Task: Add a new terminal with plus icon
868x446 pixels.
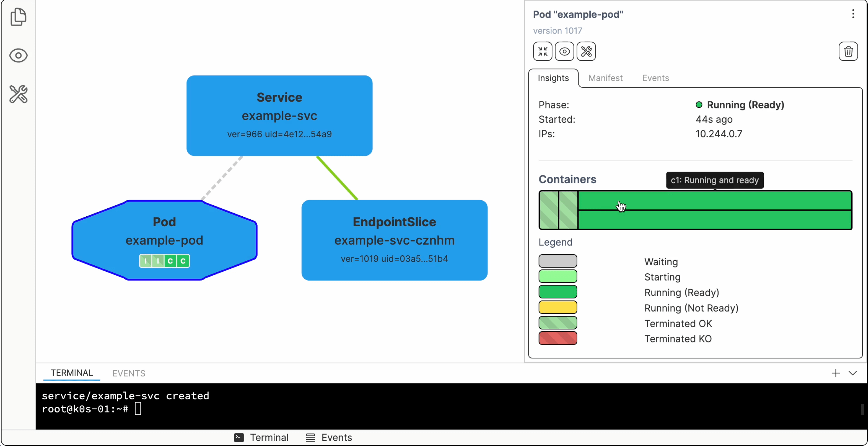Action: pyautogui.click(x=835, y=373)
